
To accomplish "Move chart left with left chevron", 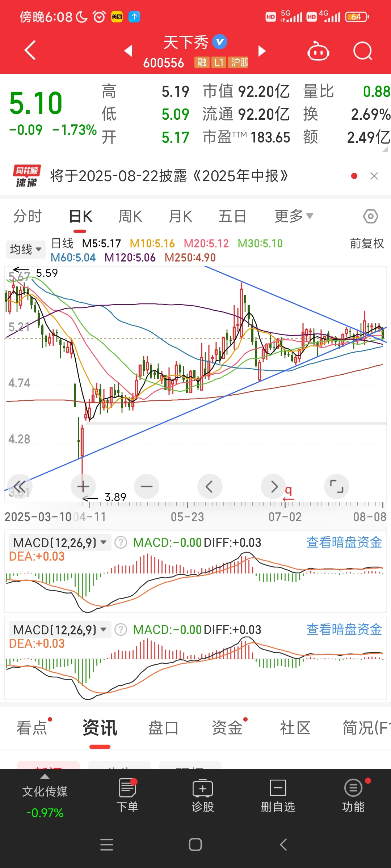I will (x=210, y=486).
